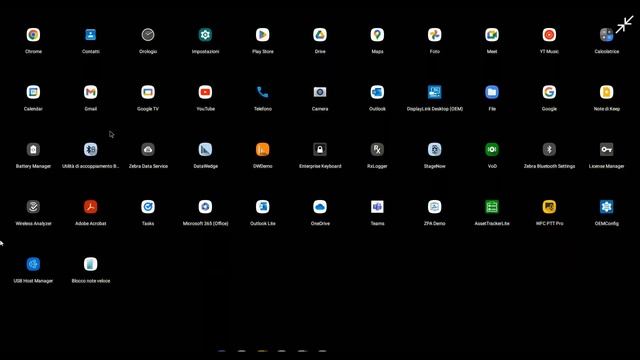
Task: Open Outlook Lite
Action: [262, 207]
